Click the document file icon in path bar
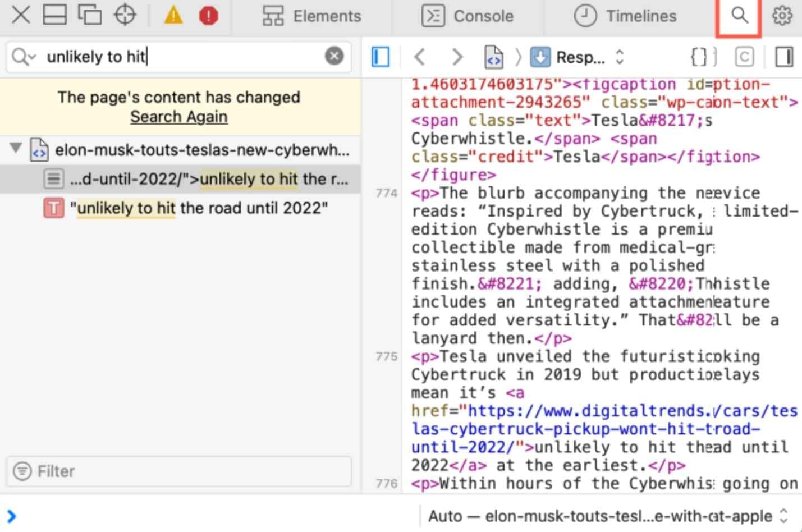Viewport: 802px width, 532px height. click(493, 57)
